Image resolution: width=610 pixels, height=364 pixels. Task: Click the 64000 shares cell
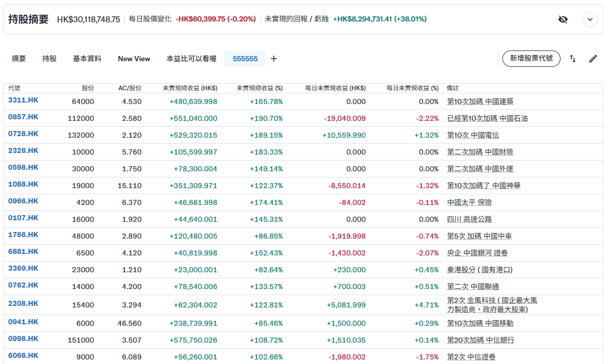tap(83, 101)
